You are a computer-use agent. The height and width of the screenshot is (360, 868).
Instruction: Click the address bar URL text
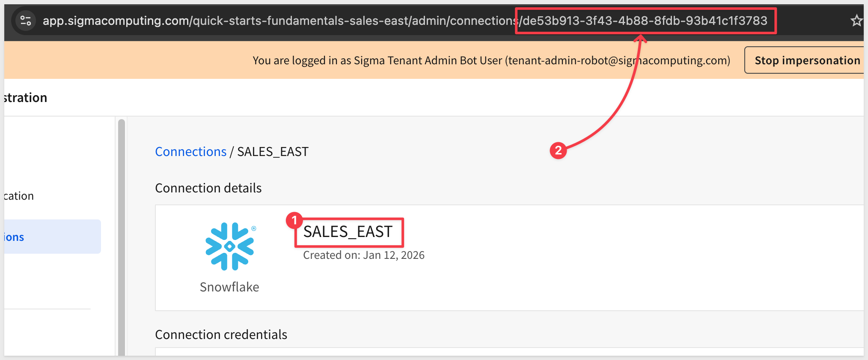click(x=278, y=21)
